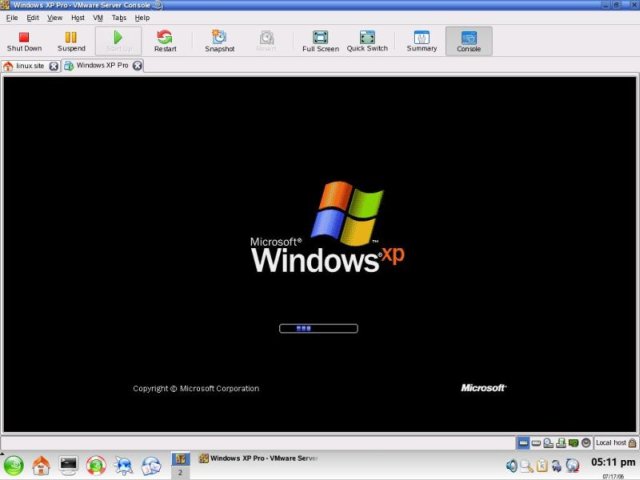Open the Klipper clipboard tray icon
640x480 pixels.
[x=542, y=466]
